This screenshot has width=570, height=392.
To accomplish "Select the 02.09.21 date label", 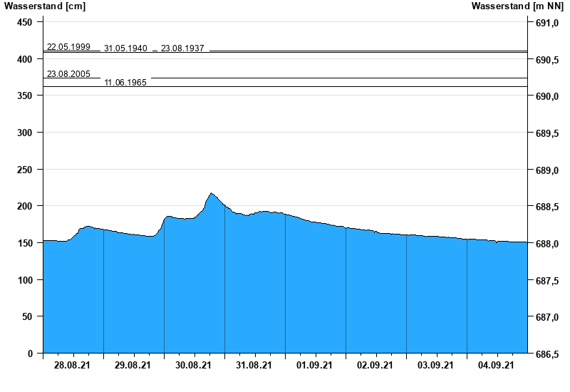I will 375,366.
